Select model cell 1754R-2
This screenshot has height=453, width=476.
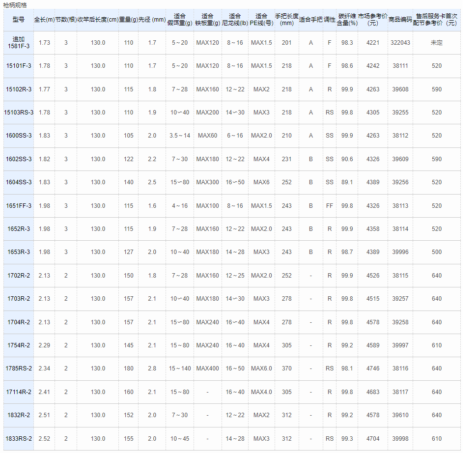tap(19, 345)
